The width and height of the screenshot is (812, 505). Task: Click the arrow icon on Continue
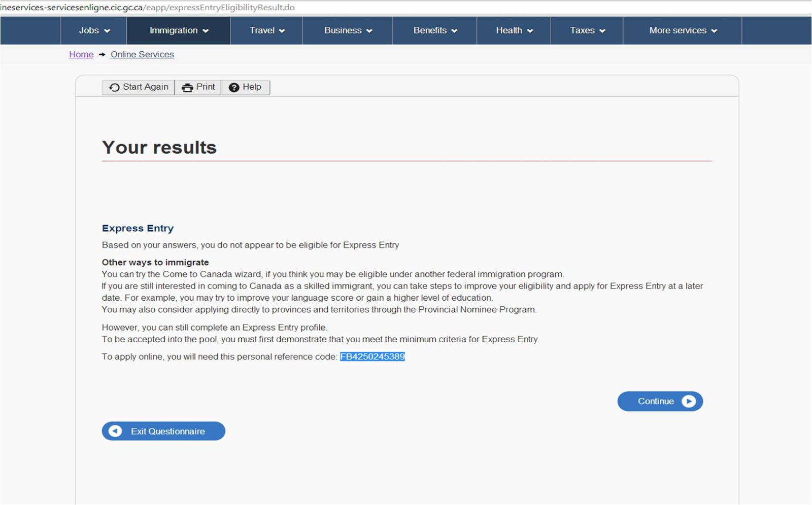coord(689,401)
